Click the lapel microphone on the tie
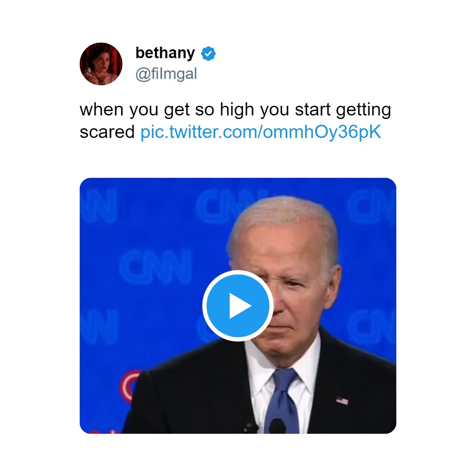The height and width of the screenshot is (476, 476). [x=277, y=426]
